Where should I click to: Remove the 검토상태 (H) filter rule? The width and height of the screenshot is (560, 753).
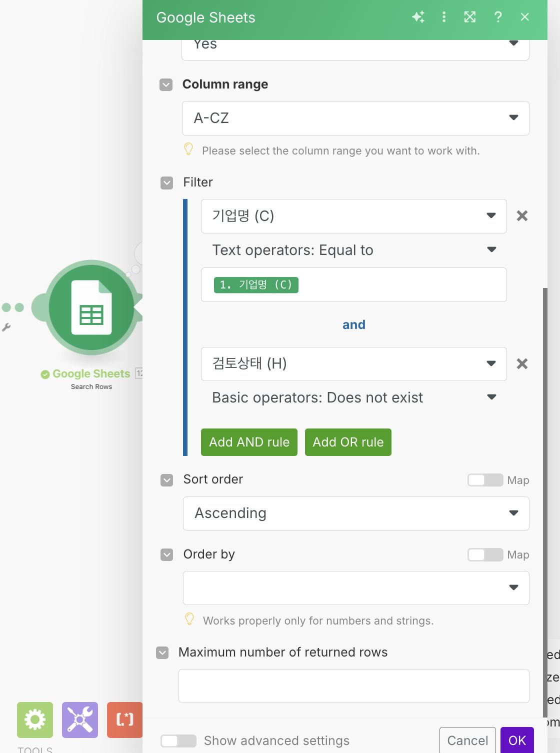[522, 364]
